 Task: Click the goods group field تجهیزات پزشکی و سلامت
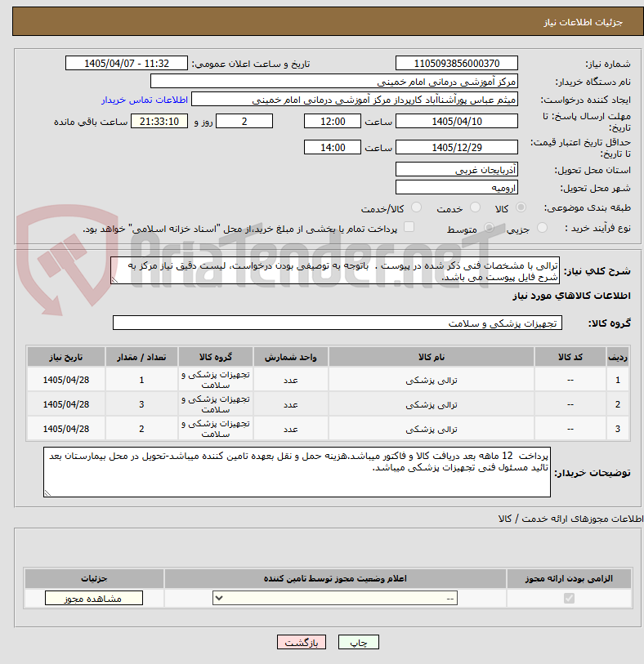(338, 323)
